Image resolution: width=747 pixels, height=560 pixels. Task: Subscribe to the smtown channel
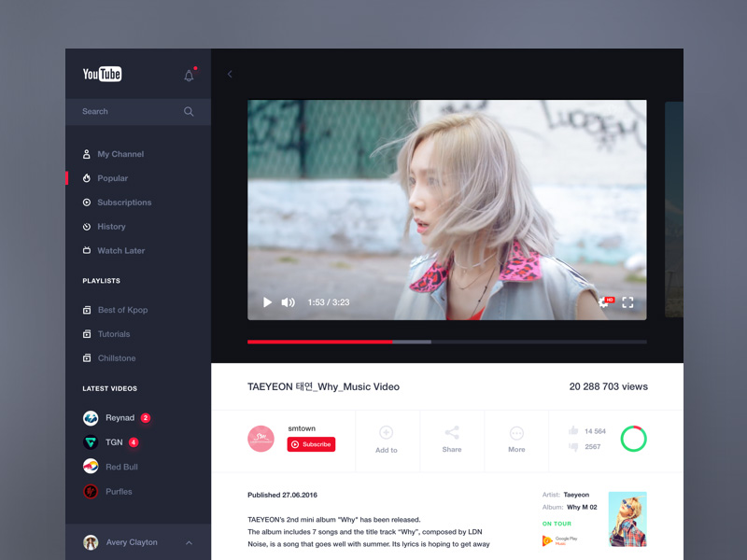coord(311,444)
